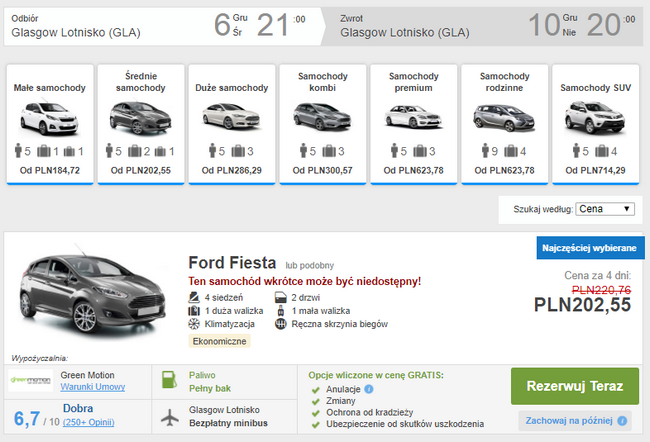The image size is (650, 442).
Task: Click the Ekonomiczne tag
Action: (219, 341)
